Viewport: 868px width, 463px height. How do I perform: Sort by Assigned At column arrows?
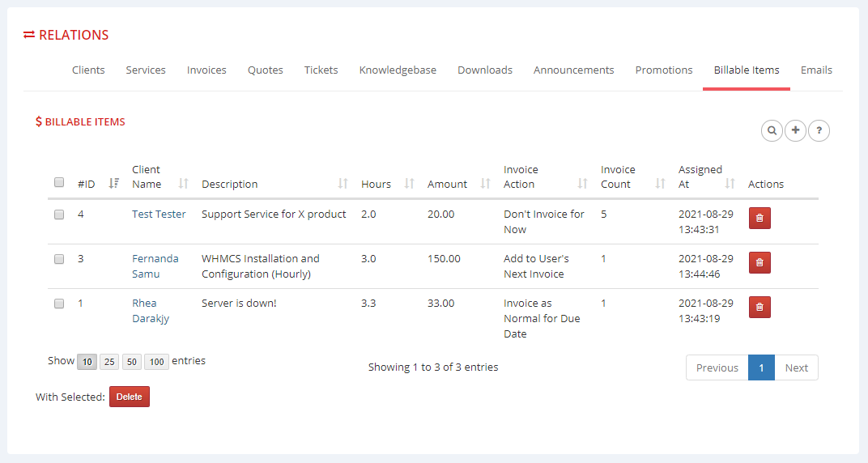tap(730, 184)
